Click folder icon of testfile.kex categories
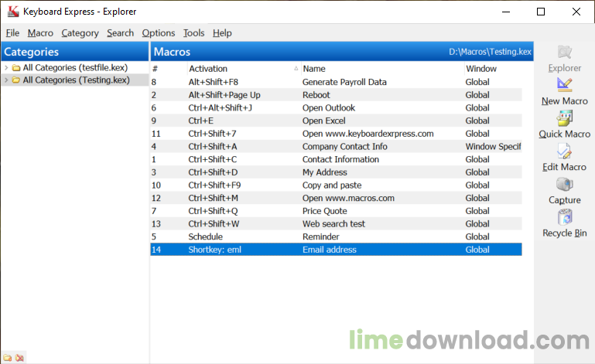The image size is (595, 364). (16, 68)
